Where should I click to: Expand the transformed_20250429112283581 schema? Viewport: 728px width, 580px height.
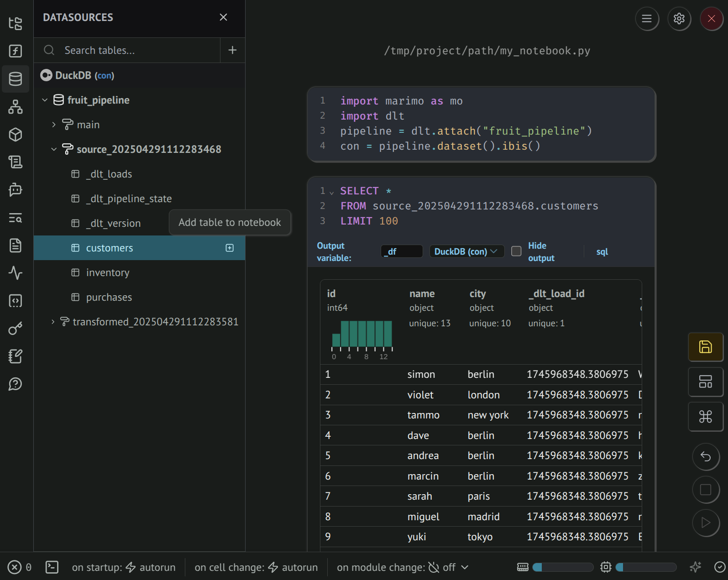(x=53, y=322)
